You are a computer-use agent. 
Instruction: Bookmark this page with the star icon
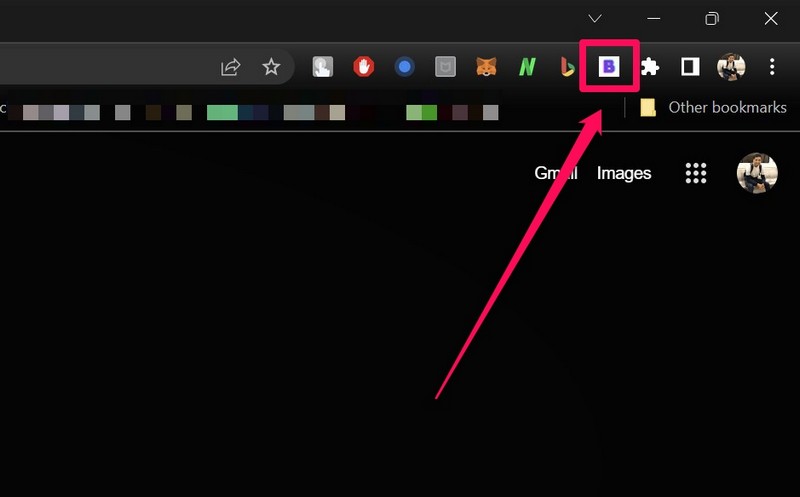(x=271, y=66)
